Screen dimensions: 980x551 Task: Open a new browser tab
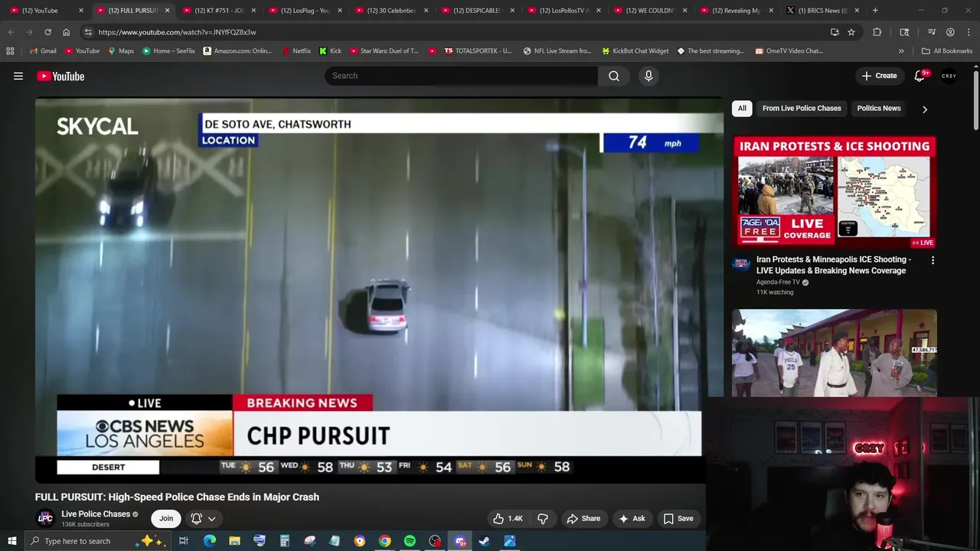875,10
